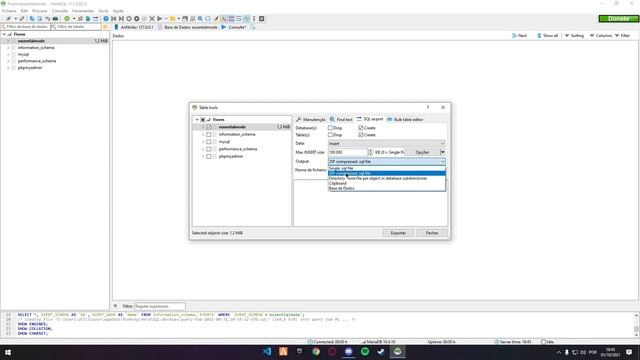Open the Data insert mode dropdown
The image size is (640, 360).
387,144
